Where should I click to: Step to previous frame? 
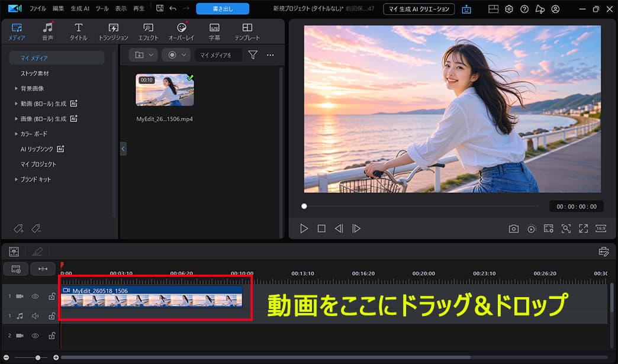click(339, 228)
